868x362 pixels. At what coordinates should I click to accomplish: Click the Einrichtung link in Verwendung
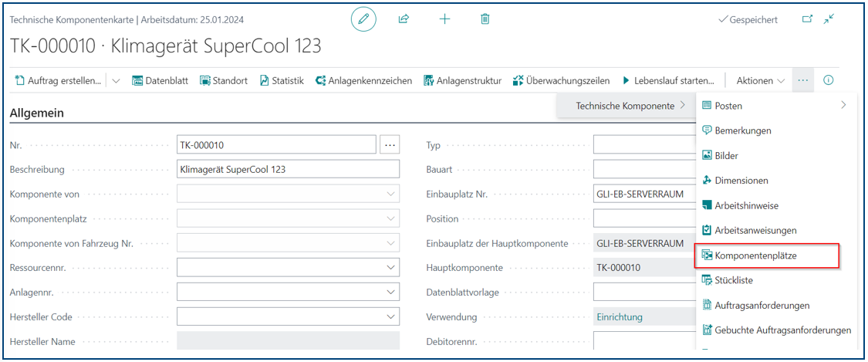[x=620, y=317]
